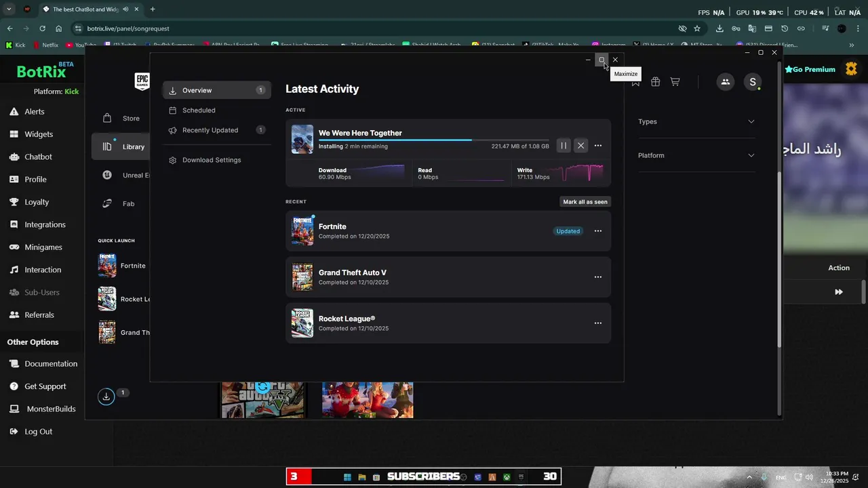Open the S profile avatar menu
The width and height of the screenshot is (868, 488).
point(752,82)
